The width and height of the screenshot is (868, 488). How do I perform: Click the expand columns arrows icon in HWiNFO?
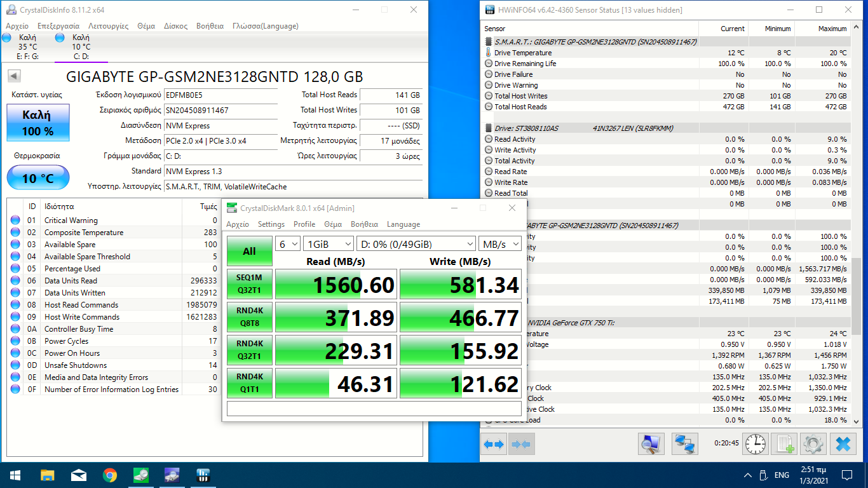(494, 444)
